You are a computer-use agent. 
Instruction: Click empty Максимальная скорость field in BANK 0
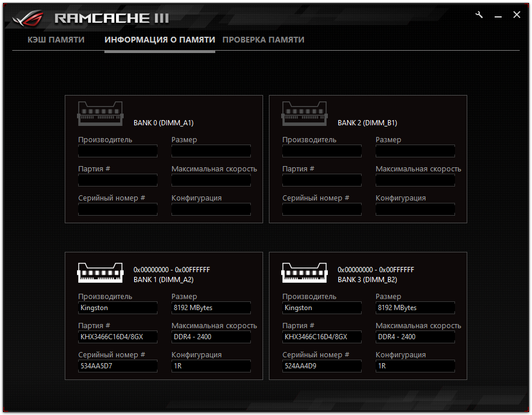211,180
